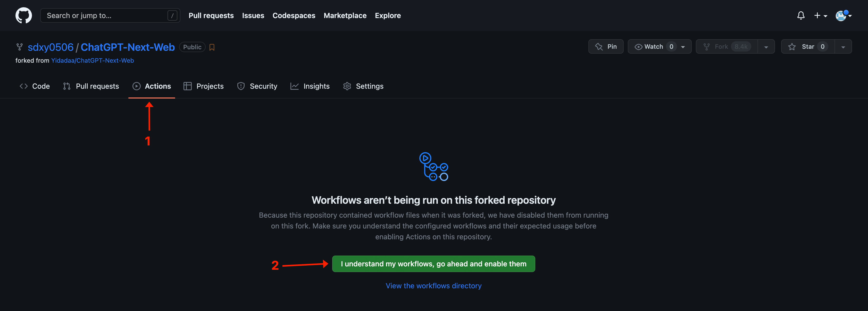Switch to the Insights tab
The width and height of the screenshot is (868, 311).
coord(310,86)
